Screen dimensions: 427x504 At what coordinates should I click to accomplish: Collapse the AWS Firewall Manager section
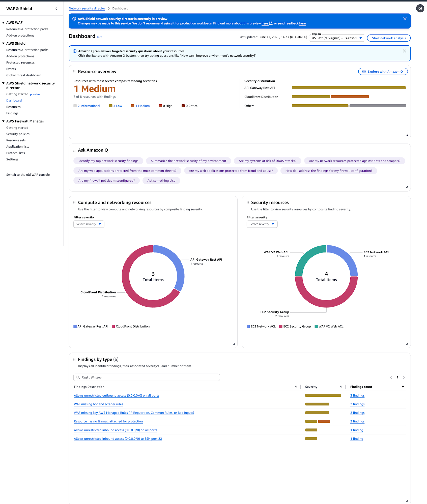pyautogui.click(x=3, y=121)
